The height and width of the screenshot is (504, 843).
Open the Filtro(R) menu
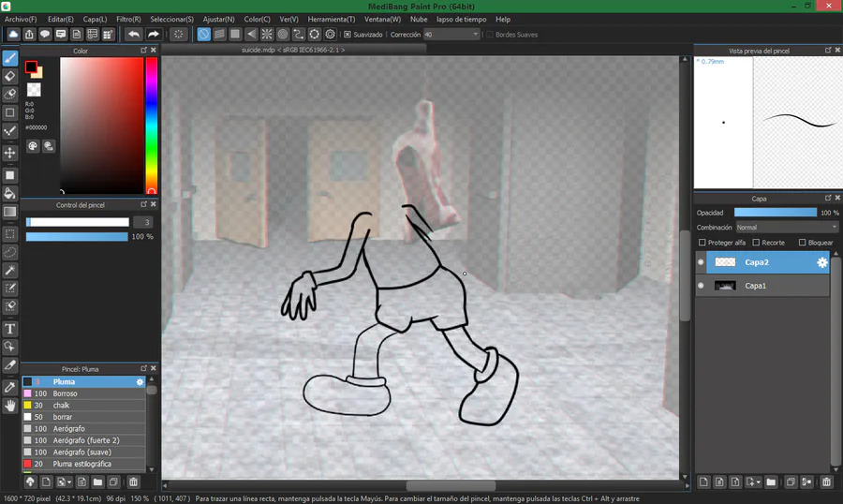pos(128,20)
